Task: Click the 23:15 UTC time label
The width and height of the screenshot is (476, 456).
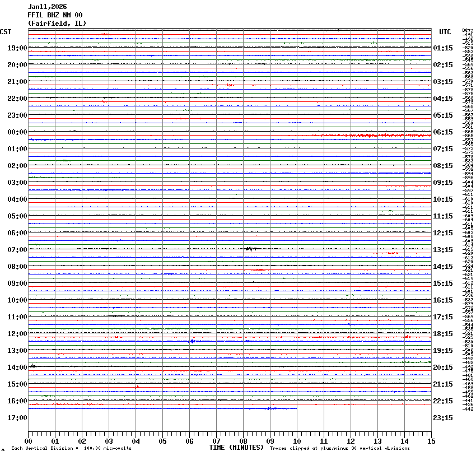Action: [443, 418]
